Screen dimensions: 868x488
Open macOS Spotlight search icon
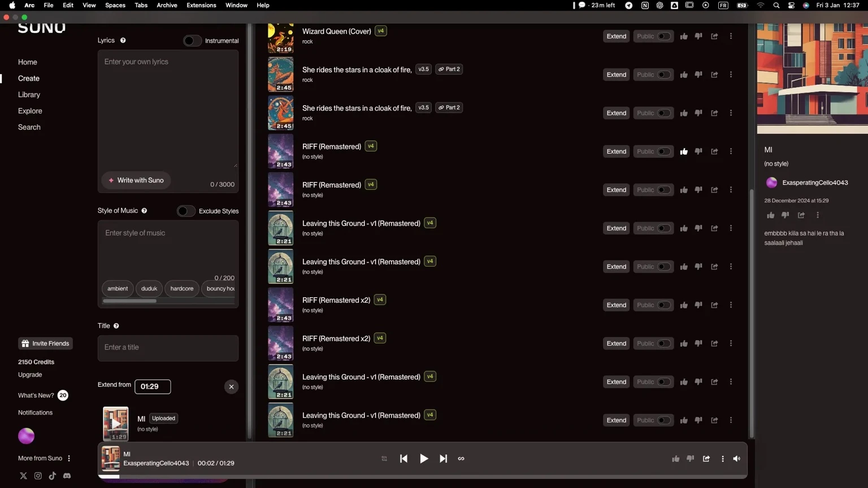776,5
